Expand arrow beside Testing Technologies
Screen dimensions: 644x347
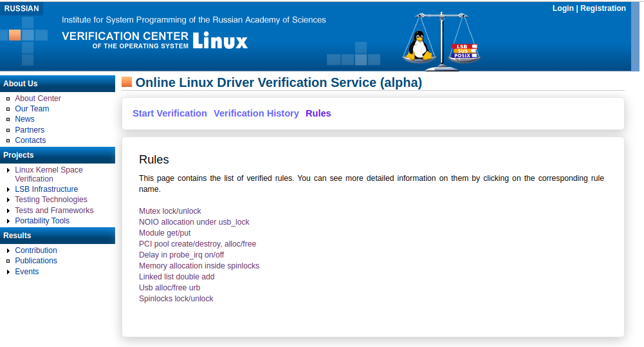[8, 200]
